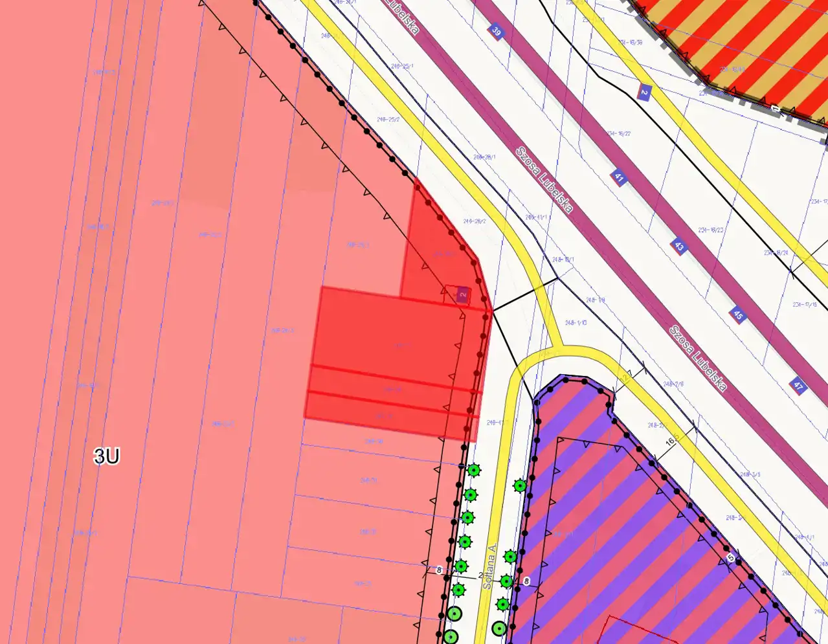Click blue marker 2 near the top-right yellow road
Image resolution: width=828 pixels, height=644 pixels.
pos(643,93)
